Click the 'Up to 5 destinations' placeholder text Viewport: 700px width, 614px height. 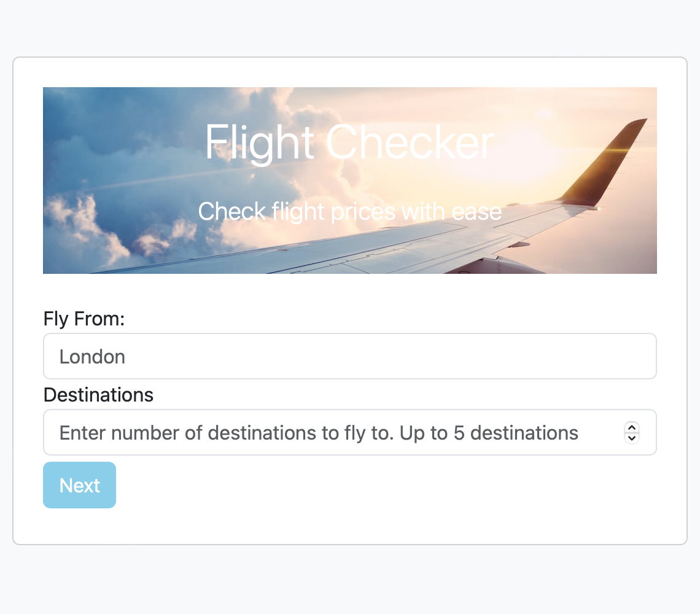click(x=489, y=433)
